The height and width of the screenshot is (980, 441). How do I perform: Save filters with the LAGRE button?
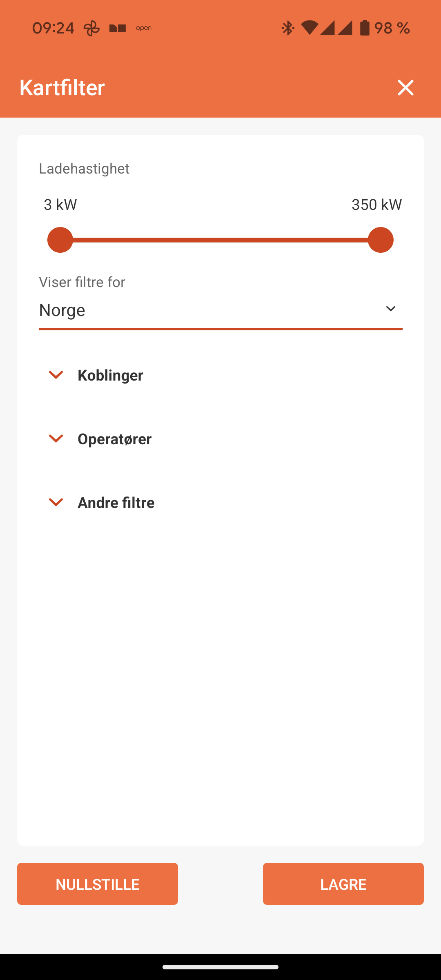(x=343, y=884)
